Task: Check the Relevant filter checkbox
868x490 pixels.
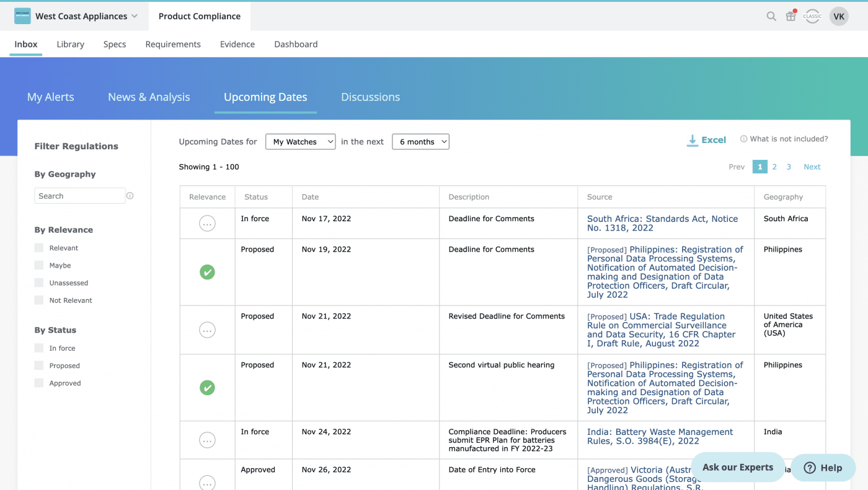Action: tap(39, 248)
